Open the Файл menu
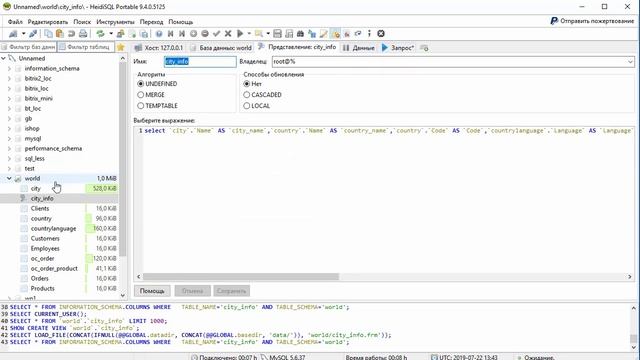The image size is (640, 360). pos(15,22)
